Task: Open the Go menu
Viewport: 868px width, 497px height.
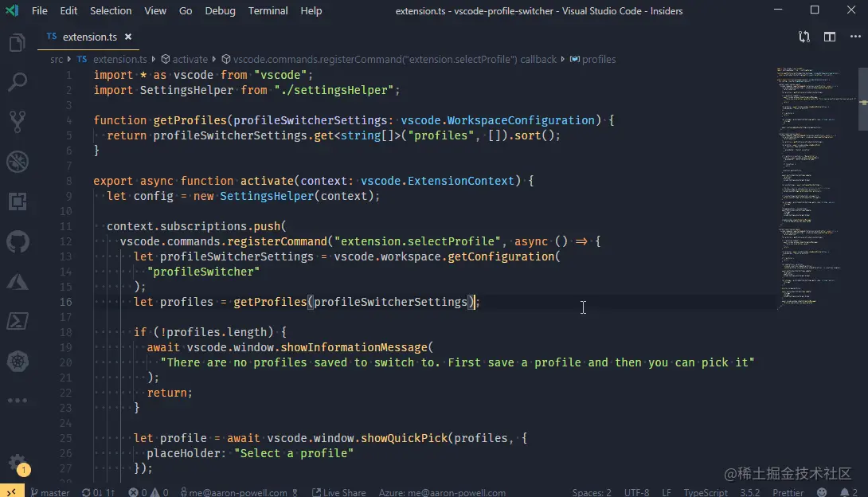Action: click(x=186, y=10)
